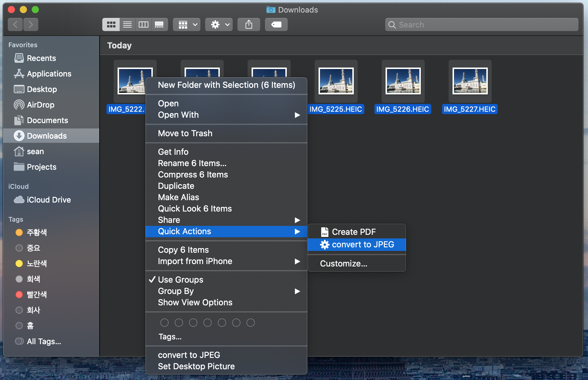Screen dimensions: 588x380
Task: Switch to gallery view in toolbar
Action: click(x=159, y=24)
